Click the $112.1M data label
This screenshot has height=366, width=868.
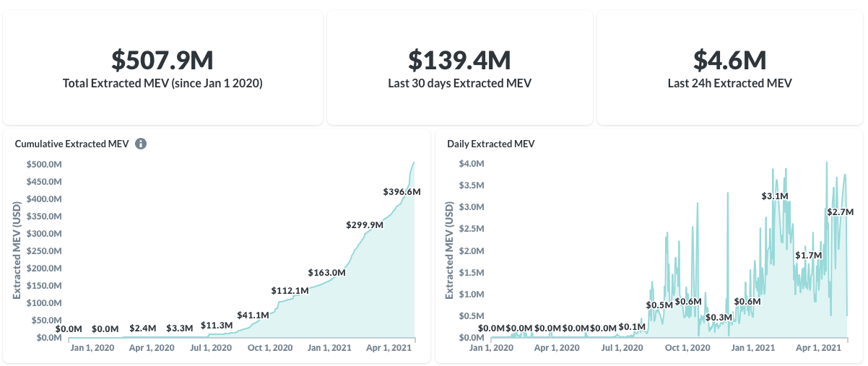(290, 290)
